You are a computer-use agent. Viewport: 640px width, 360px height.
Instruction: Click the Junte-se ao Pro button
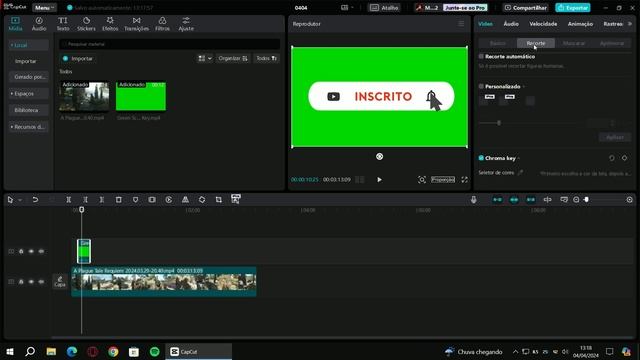(x=465, y=8)
